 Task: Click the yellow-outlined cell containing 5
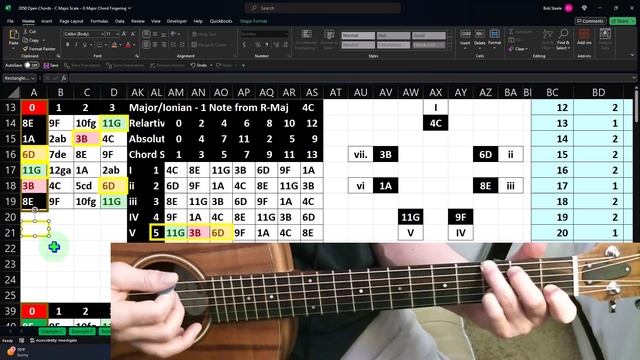tap(157, 233)
